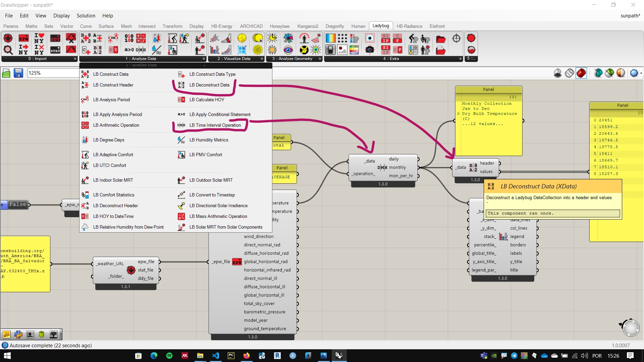Select the red LB Versioner circle icon
Viewport: 644px width, 362px height.
[471, 38]
